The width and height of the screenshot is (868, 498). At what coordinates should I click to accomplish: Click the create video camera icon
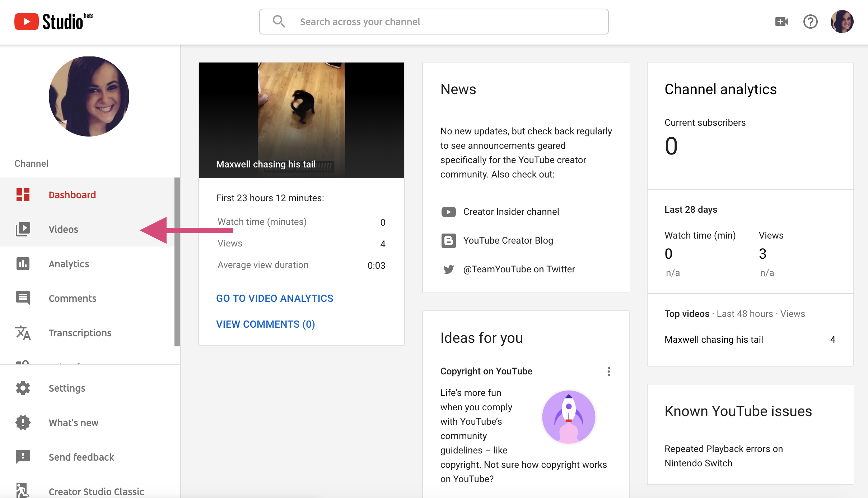click(x=782, y=22)
